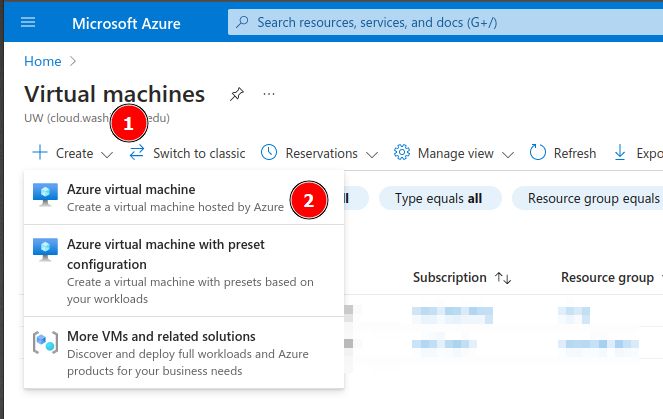Click 'Discover and deploy full workloads' description
This screenshot has width=663, height=419.
[188, 362]
